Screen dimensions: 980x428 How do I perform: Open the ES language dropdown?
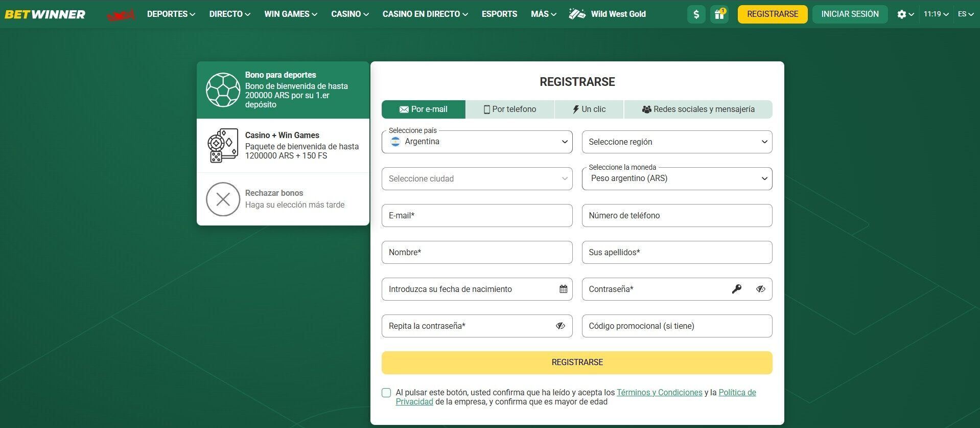click(965, 14)
